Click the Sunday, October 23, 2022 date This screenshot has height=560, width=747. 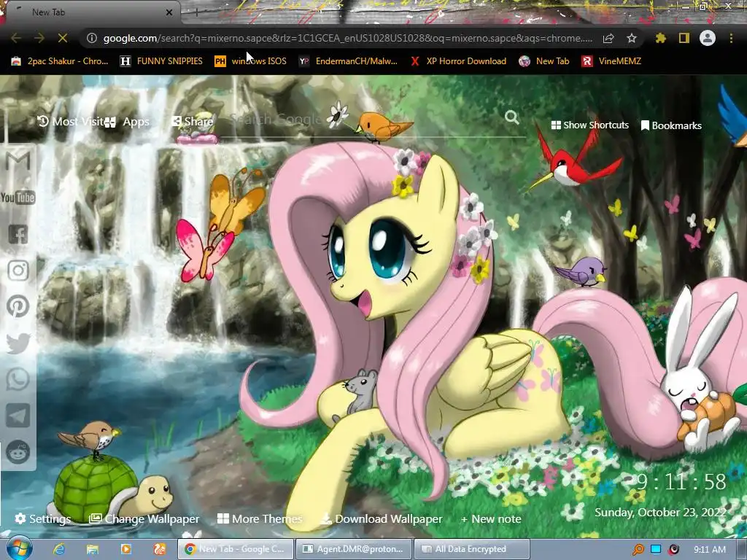[660, 513]
